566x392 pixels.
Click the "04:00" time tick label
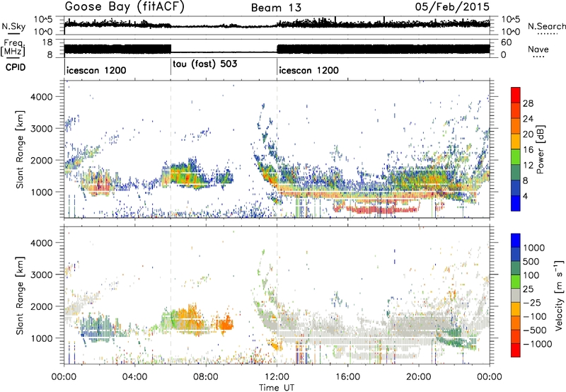click(134, 377)
